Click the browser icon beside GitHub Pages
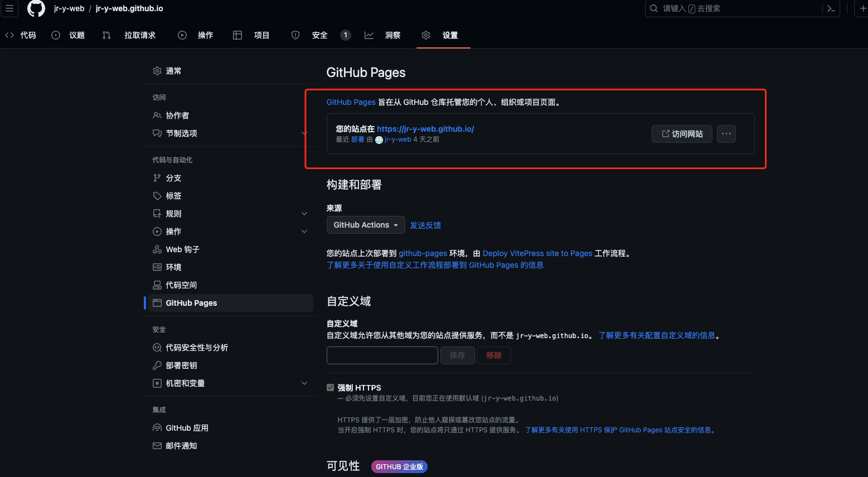868x477 pixels. [157, 303]
